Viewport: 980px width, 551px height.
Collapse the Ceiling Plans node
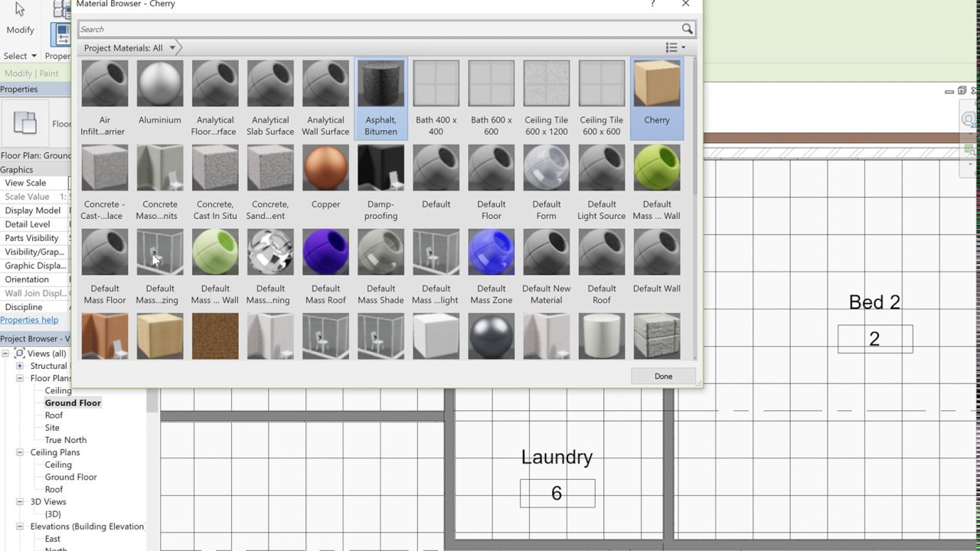20,452
